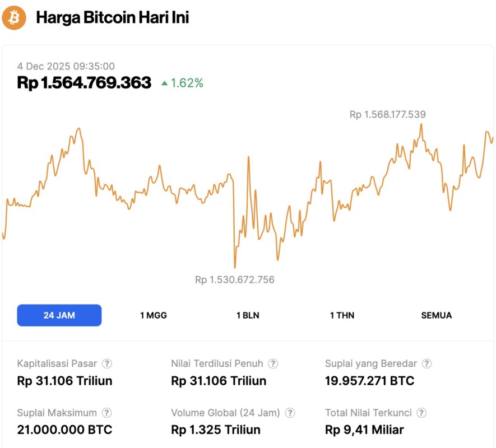Click the Rp 31.106 Triliun market cap value
Viewport: 496px width, 448px height.
point(65,381)
